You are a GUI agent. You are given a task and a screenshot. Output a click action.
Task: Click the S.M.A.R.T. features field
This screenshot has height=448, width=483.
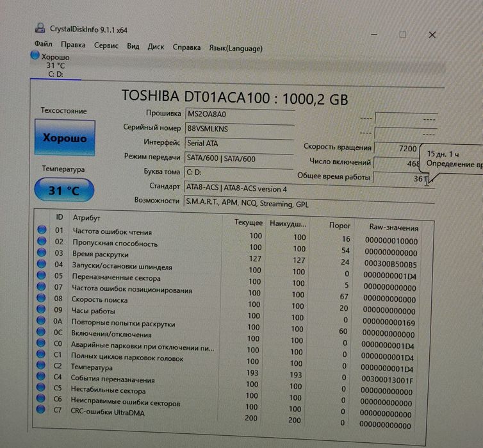pos(309,203)
